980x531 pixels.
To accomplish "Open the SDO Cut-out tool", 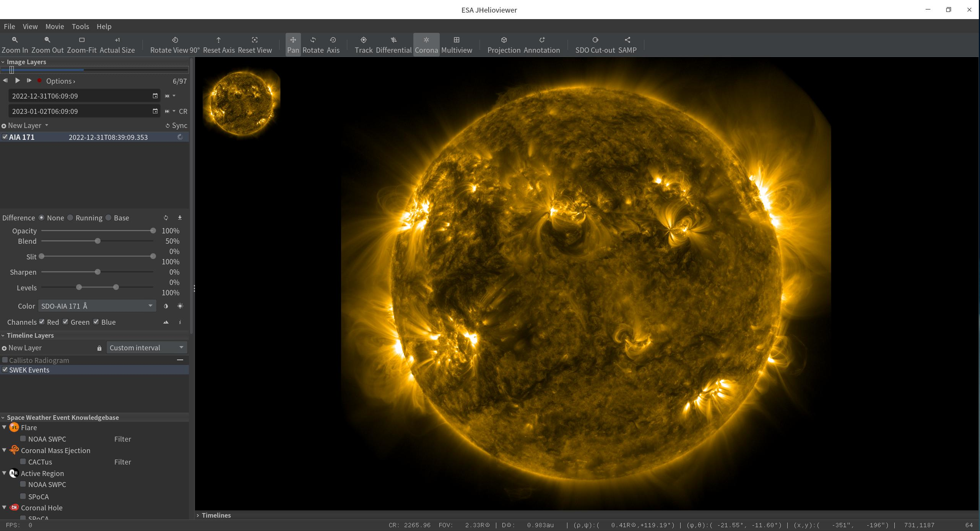I will tap(595, 44).
